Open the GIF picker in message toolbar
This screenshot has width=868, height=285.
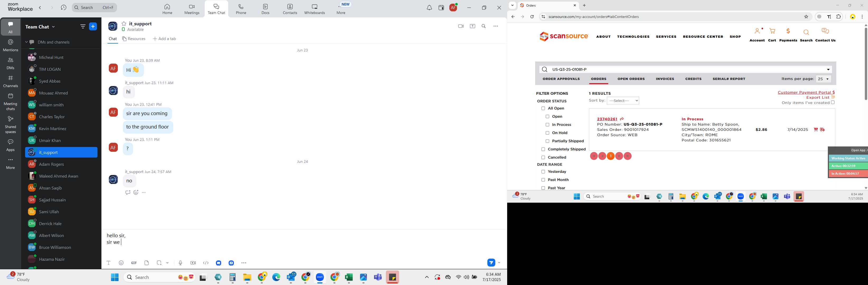pyautogui.click(x=134, y=263)
